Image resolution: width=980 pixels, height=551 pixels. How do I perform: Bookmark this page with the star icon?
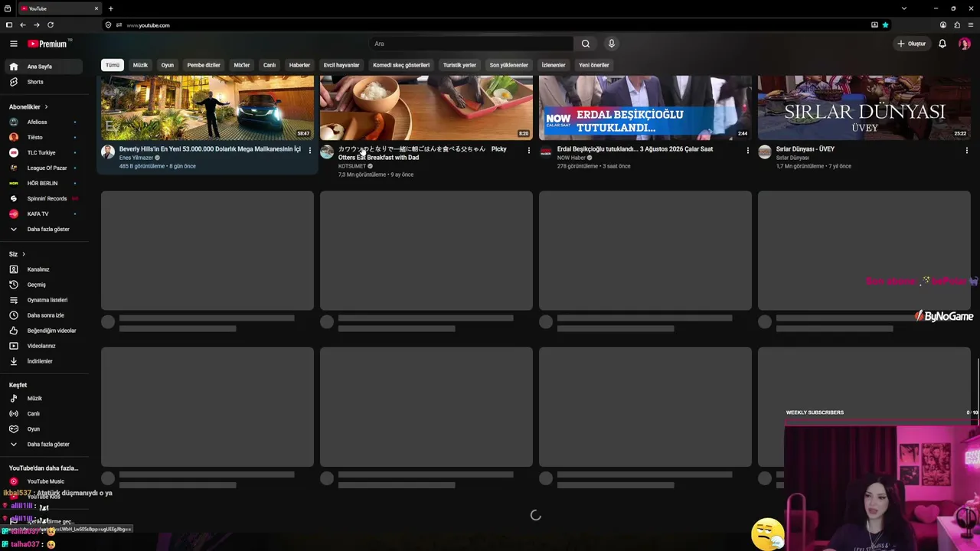(x=885, y=25)
